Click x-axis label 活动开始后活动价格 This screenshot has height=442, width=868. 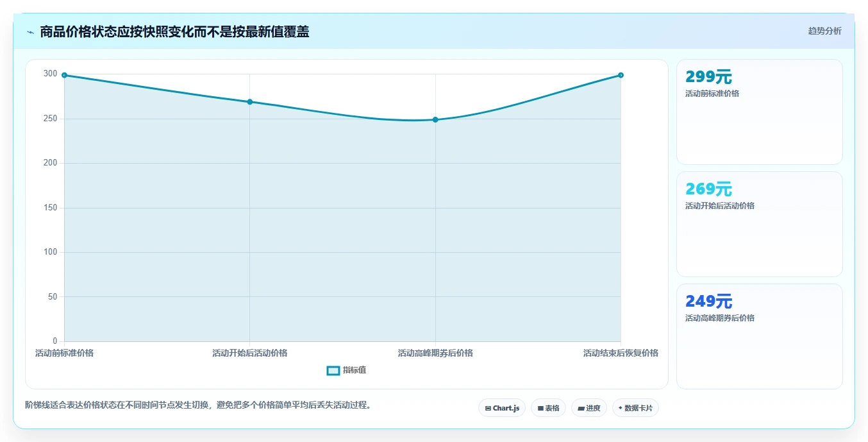[250, 353]
